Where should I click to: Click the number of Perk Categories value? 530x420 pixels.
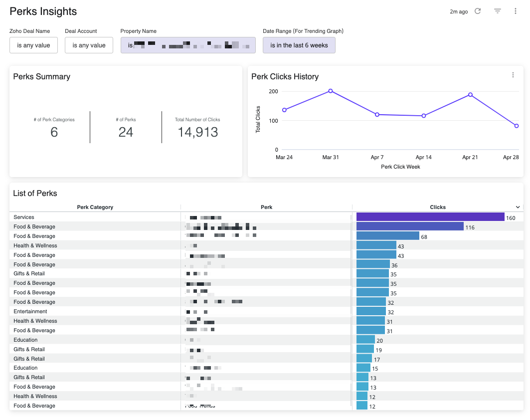coord(54,132)
